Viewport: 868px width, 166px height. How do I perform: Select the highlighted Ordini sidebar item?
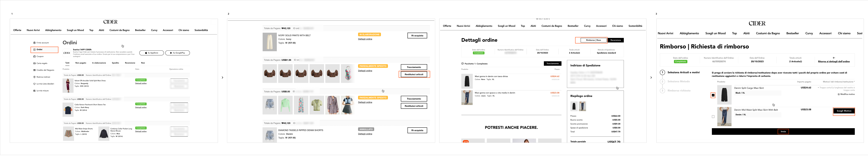(x=45, y=50)
